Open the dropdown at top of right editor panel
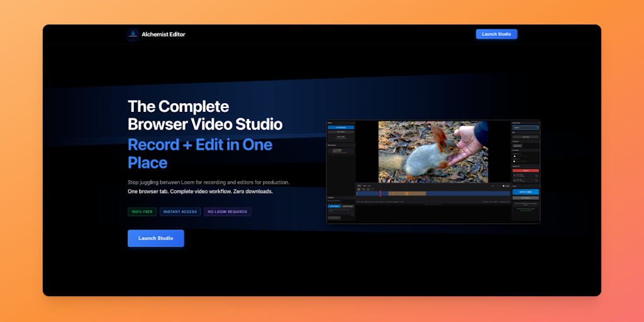Image resolution: width=644 pixels, height=322 pixels. [525, 127]
